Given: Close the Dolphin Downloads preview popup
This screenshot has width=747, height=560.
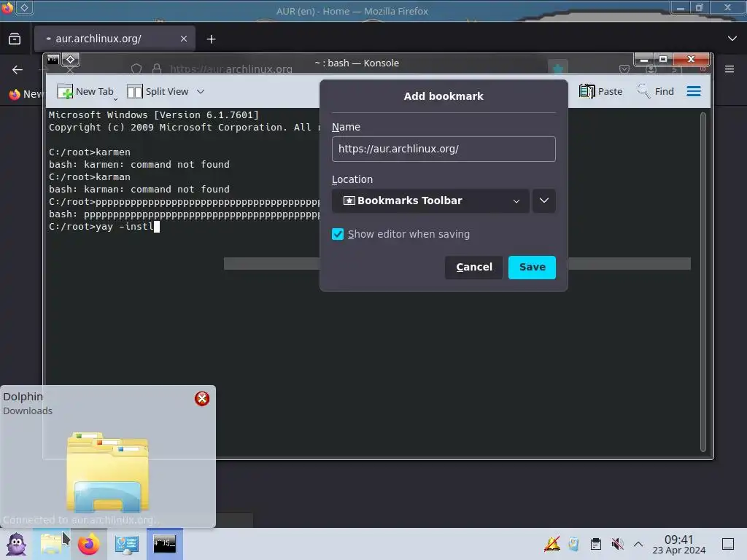Looking at the screenshot, I should tap(202, 399).
